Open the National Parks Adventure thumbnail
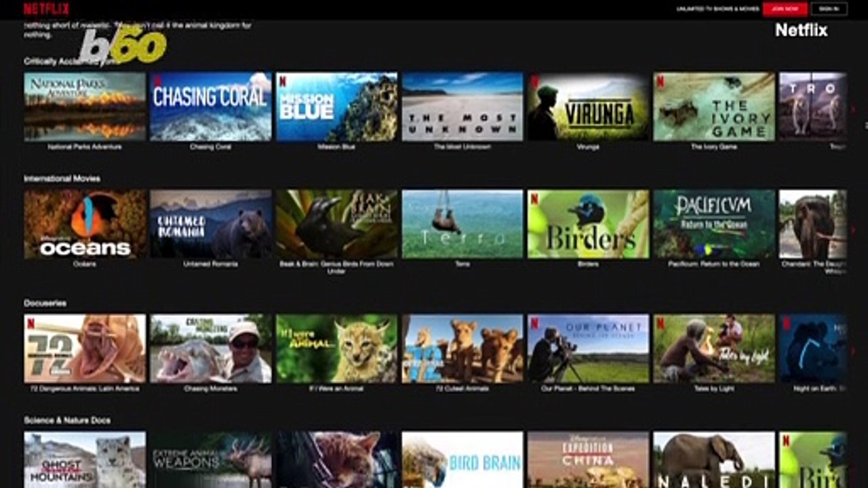 [x=85, y=106]
